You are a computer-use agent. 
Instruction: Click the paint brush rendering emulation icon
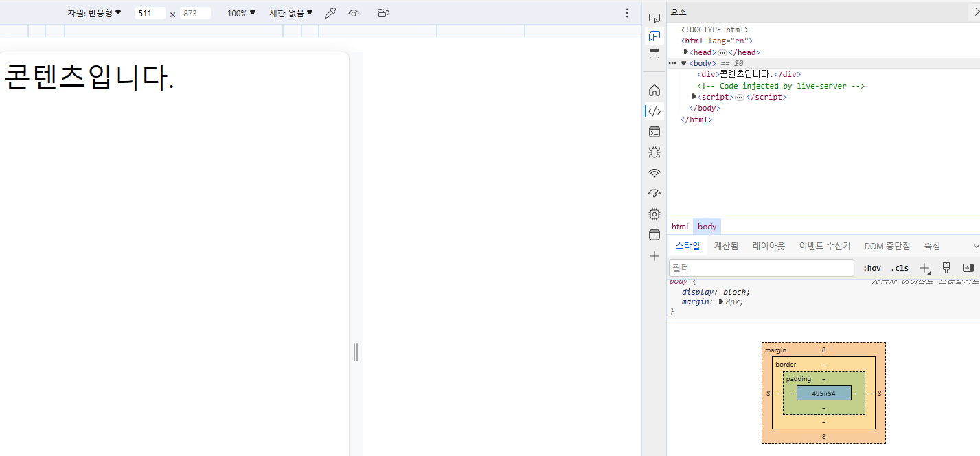point(946,268)
